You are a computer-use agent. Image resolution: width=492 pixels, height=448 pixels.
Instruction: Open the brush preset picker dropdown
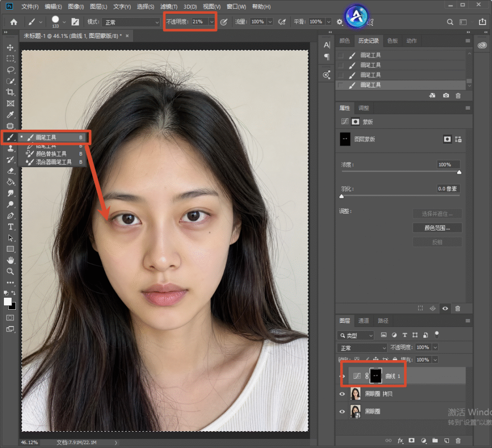pyautogui.click(x=64, y=22)
